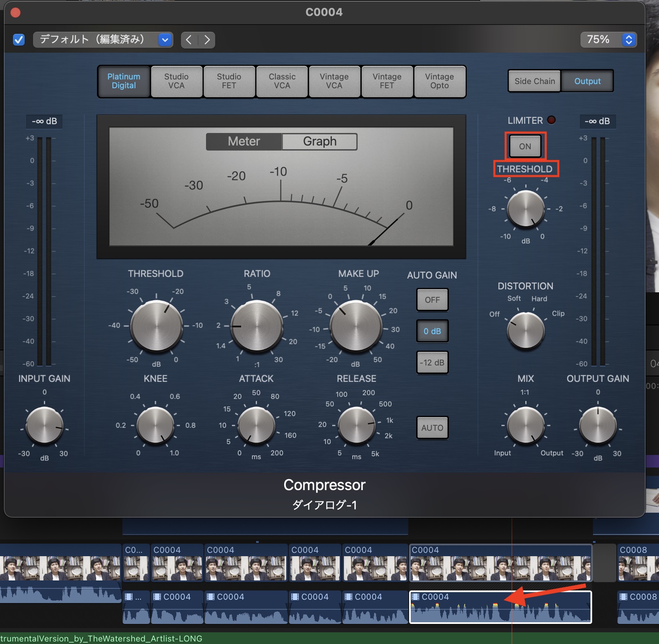The width and height of the screenshot is (659, 644).
Task: Switch to the Graph display tab
Action: pyautogui.click(x=320, y=141)
